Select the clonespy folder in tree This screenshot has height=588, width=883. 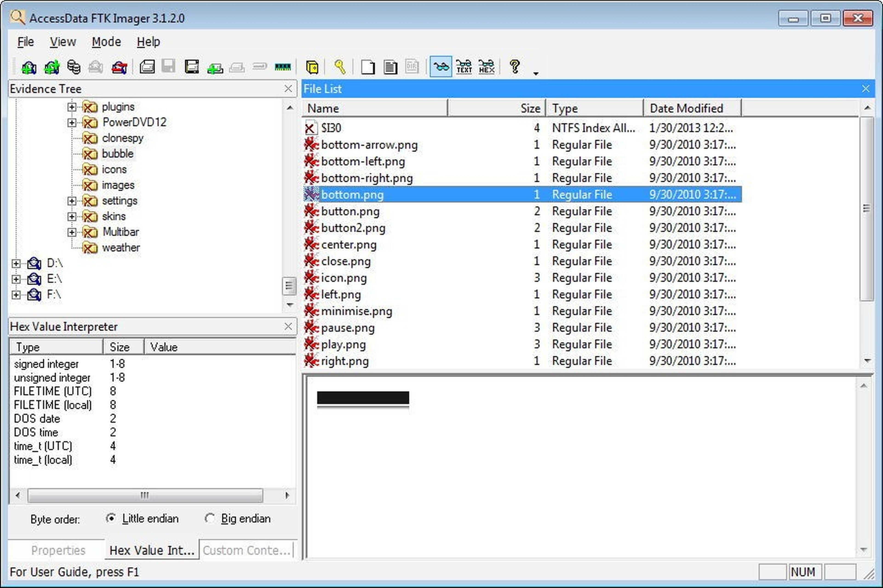click(123, 138)
